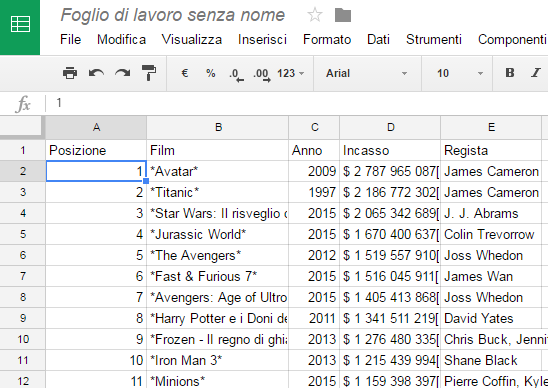Select the Paint format tool
Image resolution: width=548 pixels, height=388 pixels.
149,73
